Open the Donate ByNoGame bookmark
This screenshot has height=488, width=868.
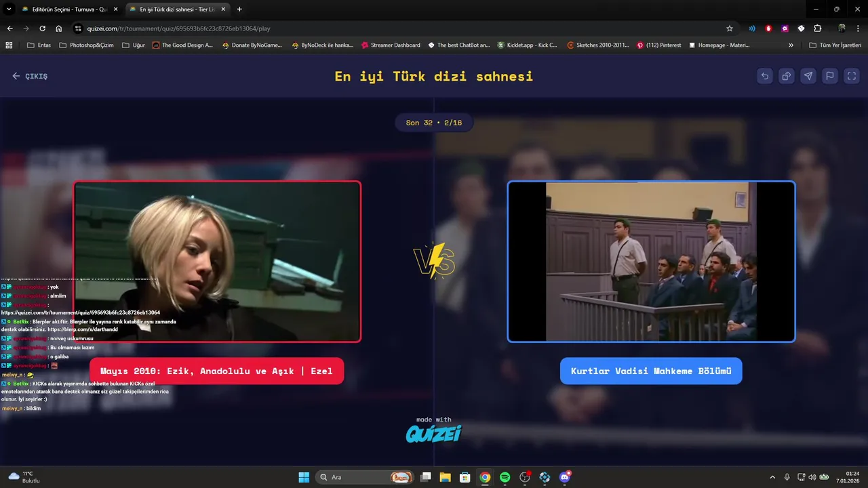point(252,45)
